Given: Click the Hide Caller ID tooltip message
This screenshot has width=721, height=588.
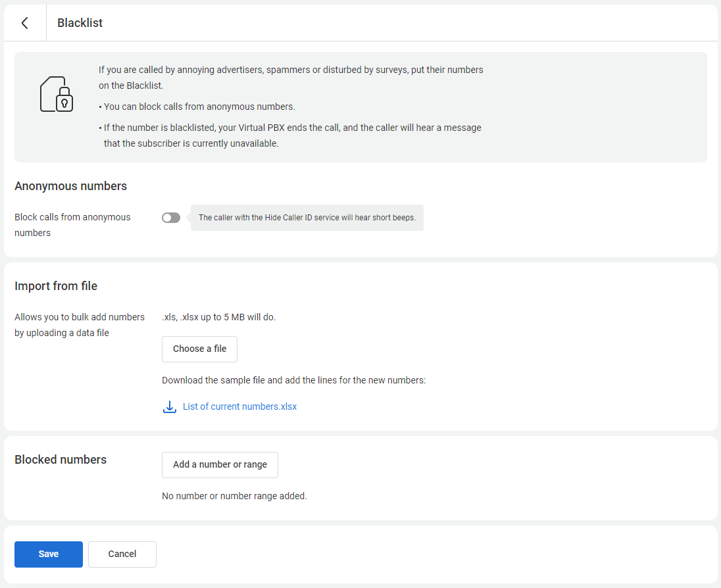Looking at the screenshot, I should tap(307, 218).
